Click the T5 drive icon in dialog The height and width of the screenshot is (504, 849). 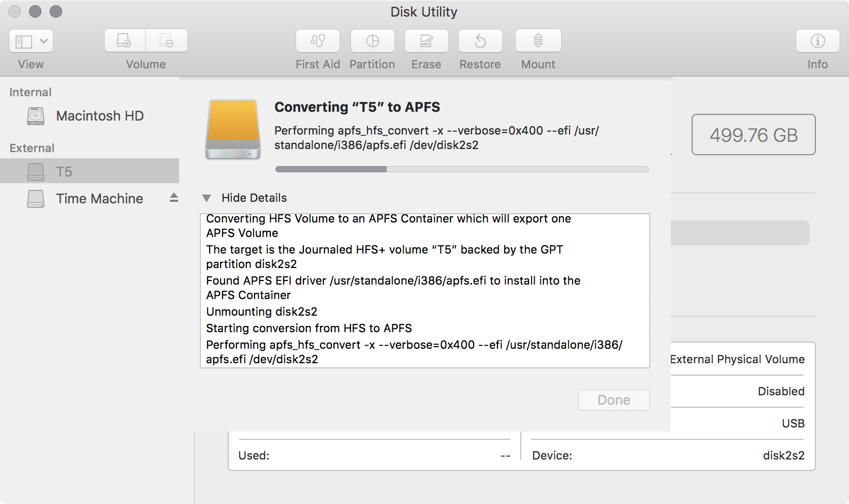coord(233,129)
